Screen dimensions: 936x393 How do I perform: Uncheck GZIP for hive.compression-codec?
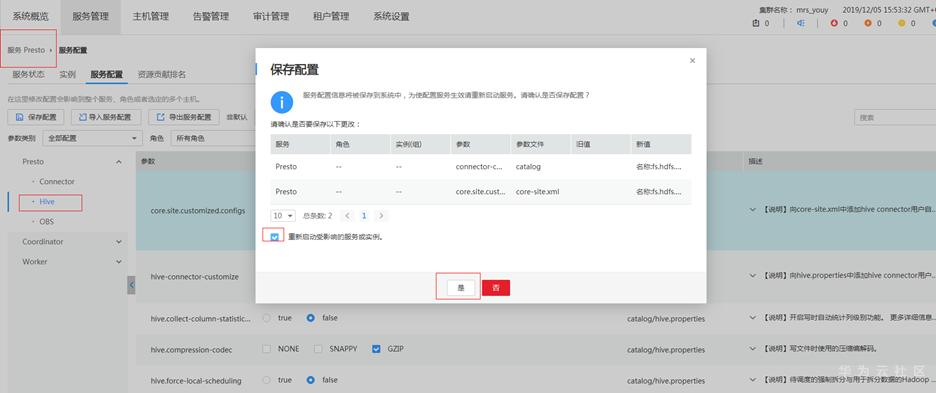[x=376, y=349]
